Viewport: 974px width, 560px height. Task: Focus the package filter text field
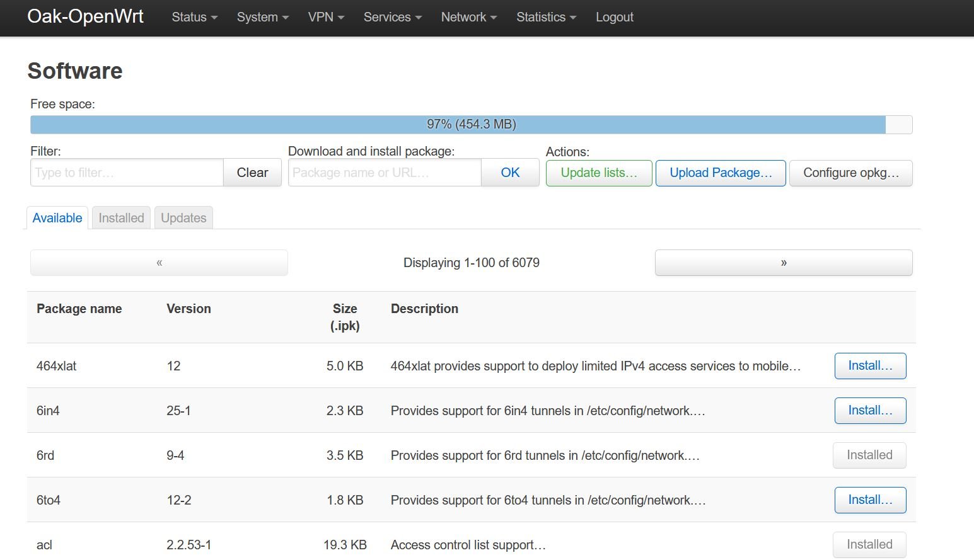tap(127, 173)
